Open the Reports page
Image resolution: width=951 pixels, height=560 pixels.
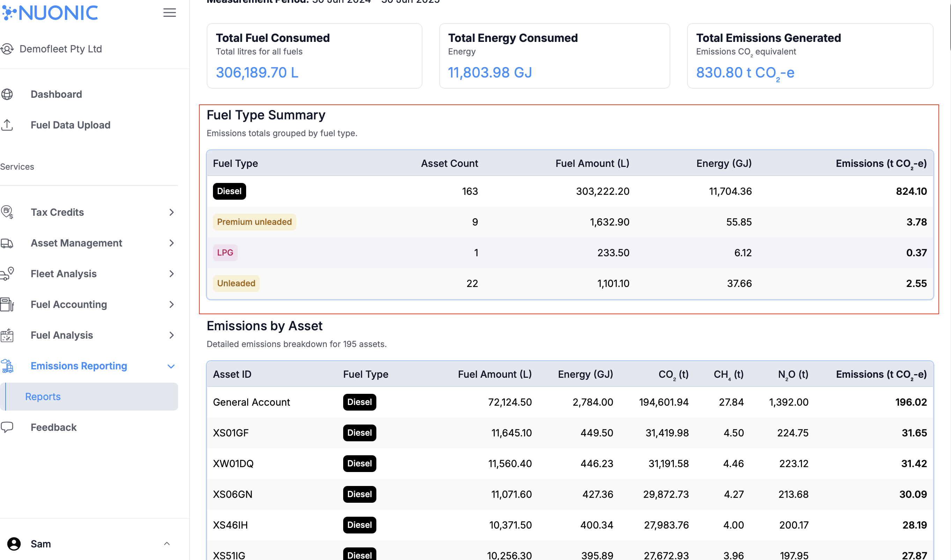43,396
